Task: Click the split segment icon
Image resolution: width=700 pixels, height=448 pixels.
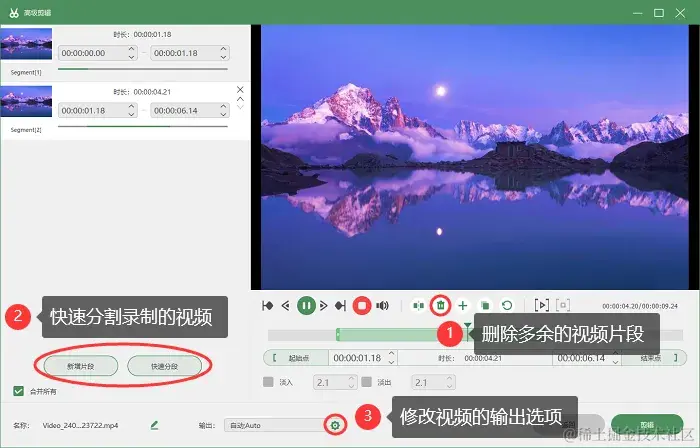Action: tap(418, 306)
